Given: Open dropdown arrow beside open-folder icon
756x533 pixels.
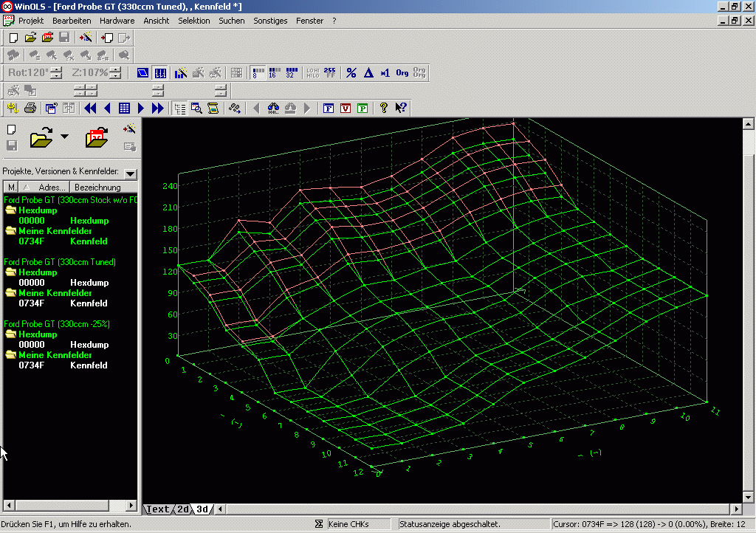Looking at the screenshot, I should [x=65, y=137].
